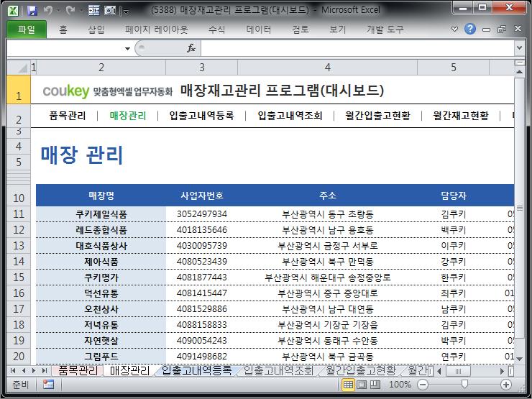Switch to Page Break Preview button
Image resolution: width=532 pixels, height=399 pixels.
(375, 385)
